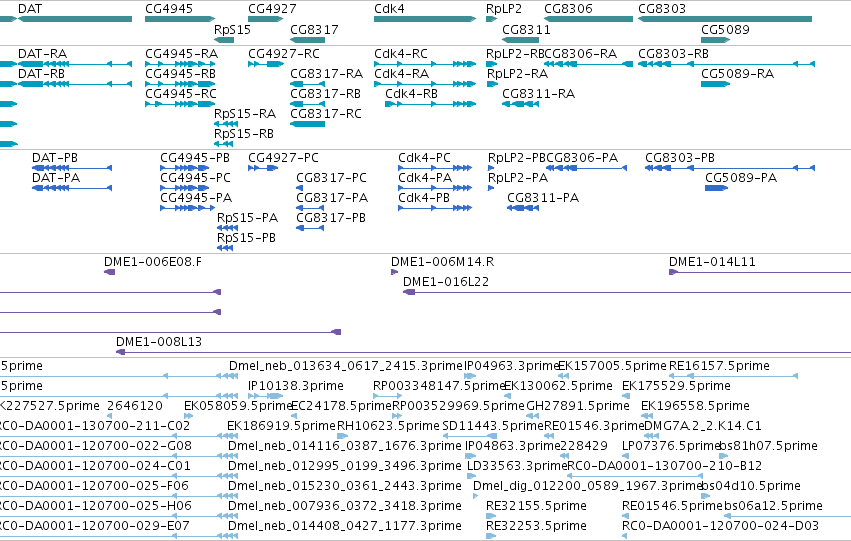Image resolution: width=851 pixels, height=541 pixels.
Task: Click the CG8303 gene bar
Action: point(725,19)
